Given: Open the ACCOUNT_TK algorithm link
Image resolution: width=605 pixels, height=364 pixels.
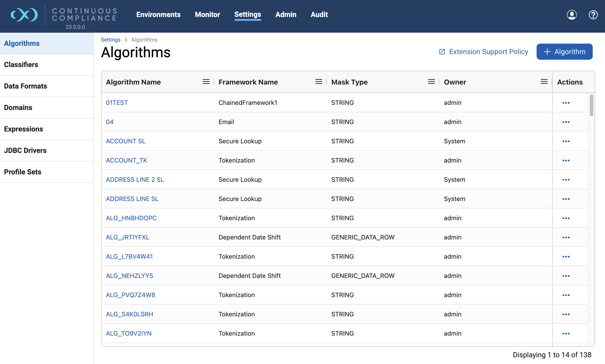Looking at the screenshot, I should (126, 160).
